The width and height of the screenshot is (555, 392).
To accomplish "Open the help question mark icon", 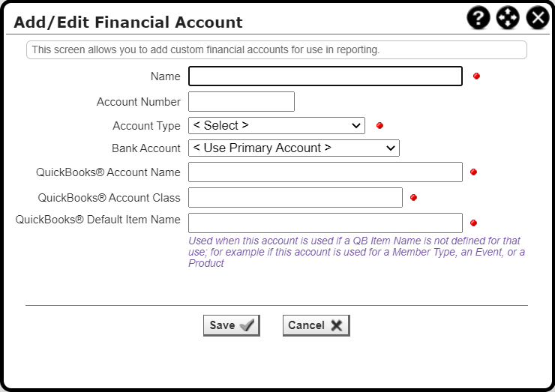I will pyautogui.click(x=478, y=17).
